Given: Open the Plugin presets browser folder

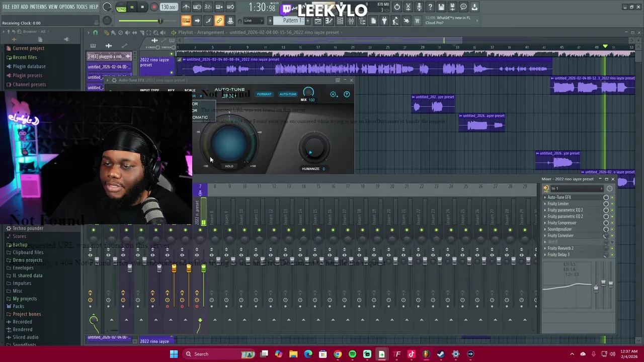Looking at the screenshot, I should point(27,75).
